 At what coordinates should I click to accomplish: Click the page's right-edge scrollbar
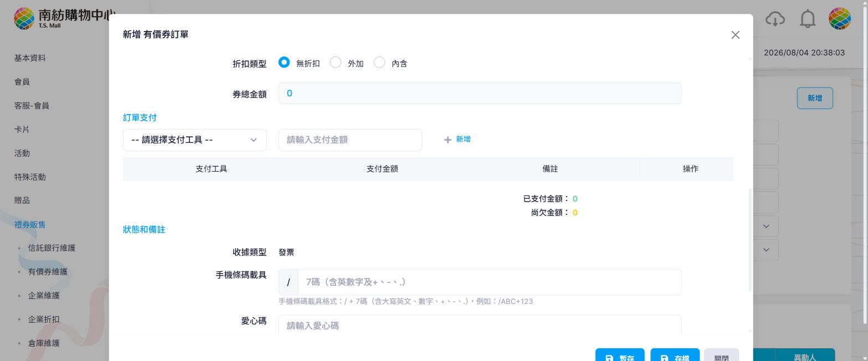click(865, 166)
